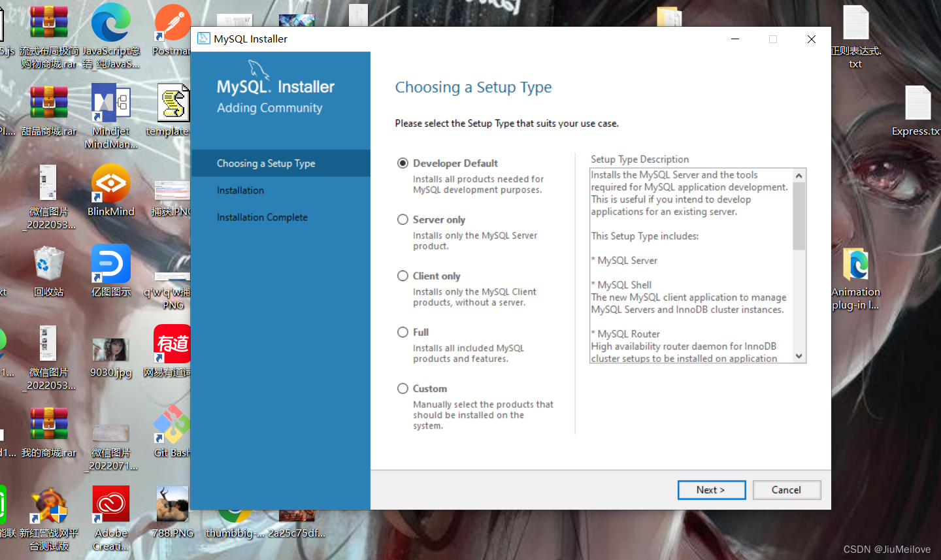Open the Git Bash desktop shortcut
The image size is (941, 560).
(x=173, y=431)
